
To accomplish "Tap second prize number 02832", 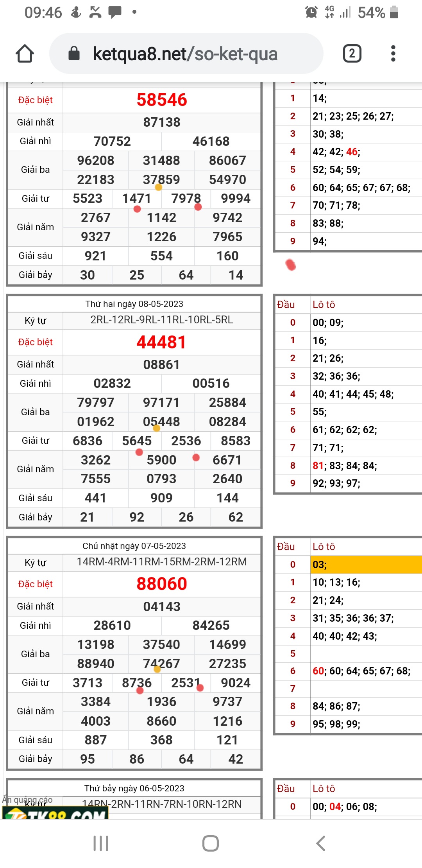I will pyautogui.click(x=112, y=383).
